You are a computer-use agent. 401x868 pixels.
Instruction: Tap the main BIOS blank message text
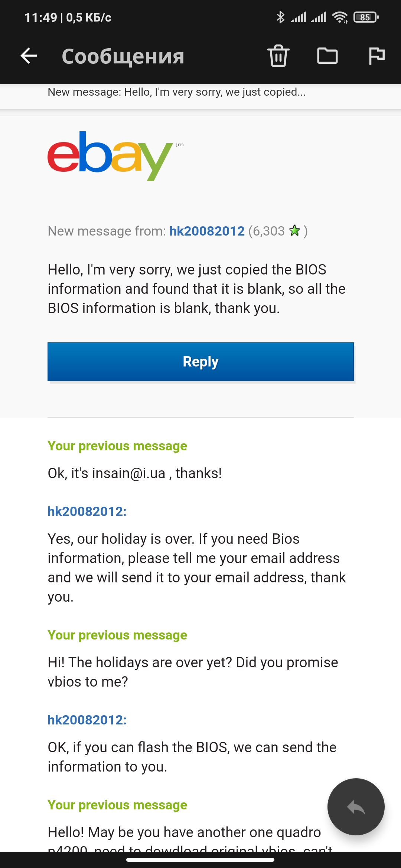click(x=197, y=289)
